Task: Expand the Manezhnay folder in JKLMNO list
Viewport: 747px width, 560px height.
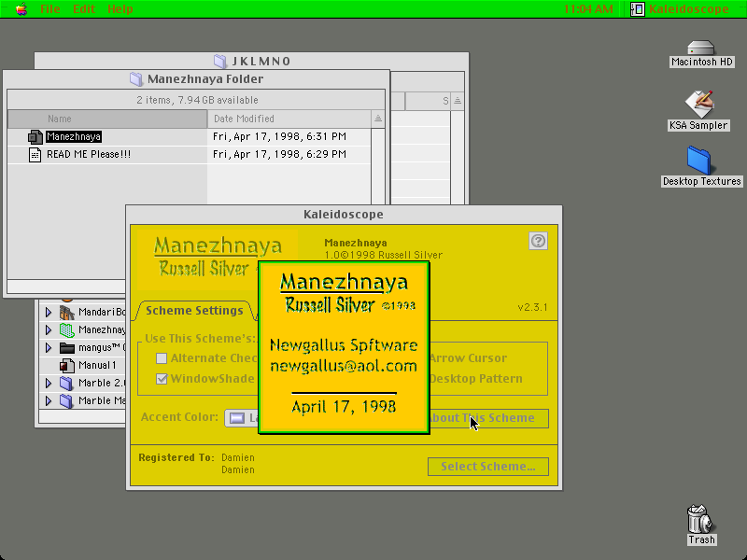Action: coord(49,330)
